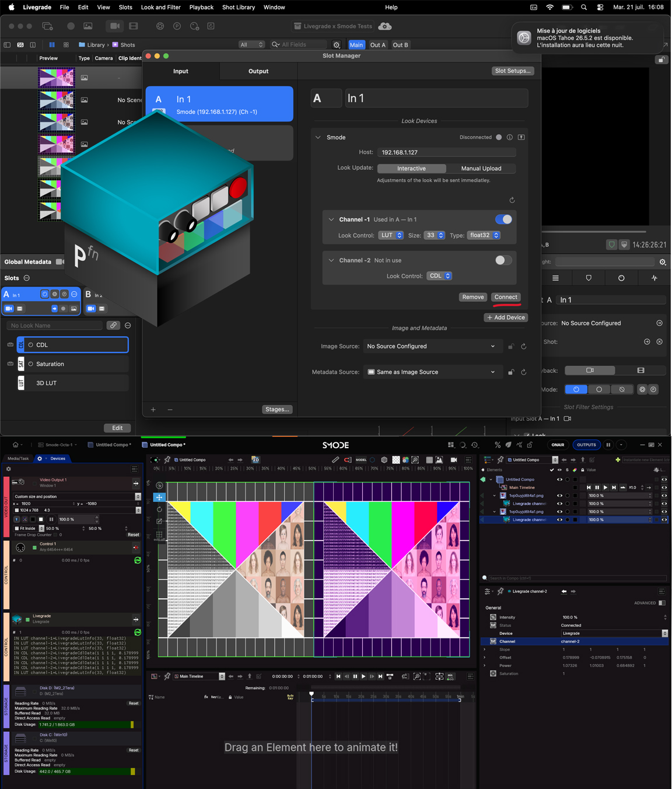
Task: Enable the Channel -2 switch
Action: coord(503,260)
